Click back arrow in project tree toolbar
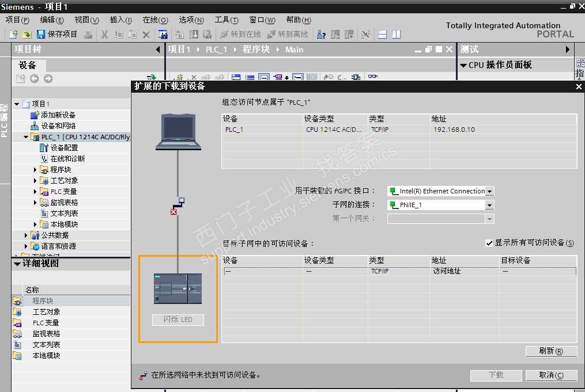Image resolution: width=585 pixels, height=392 pixels. click(35, 79)
